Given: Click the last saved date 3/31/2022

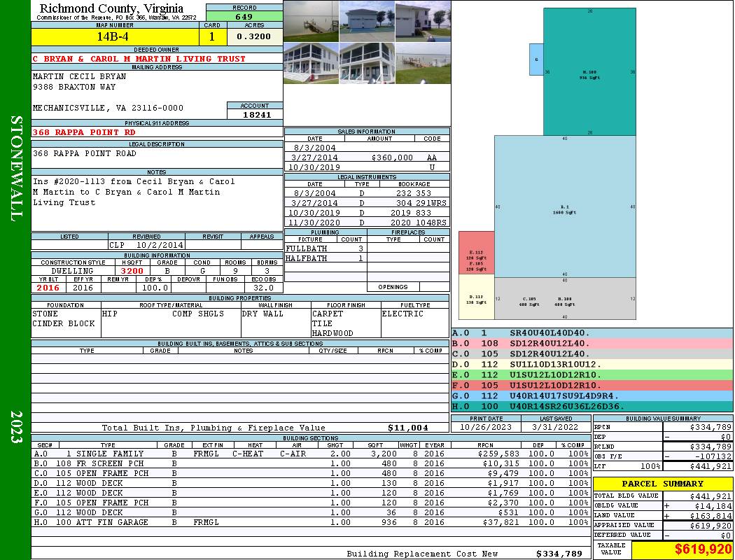Looking at the screenshot, I should (x=556, y=427).
